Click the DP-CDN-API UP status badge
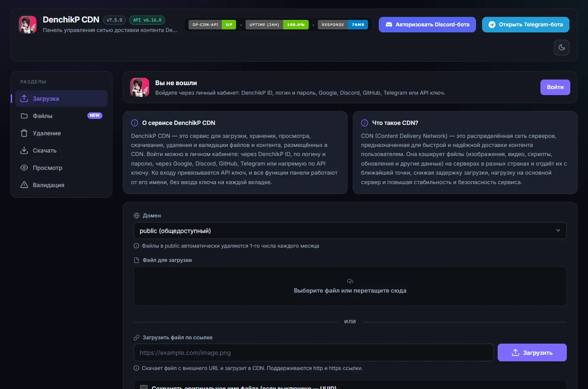Screen dimensions: 588x389 tap(212, 25)
